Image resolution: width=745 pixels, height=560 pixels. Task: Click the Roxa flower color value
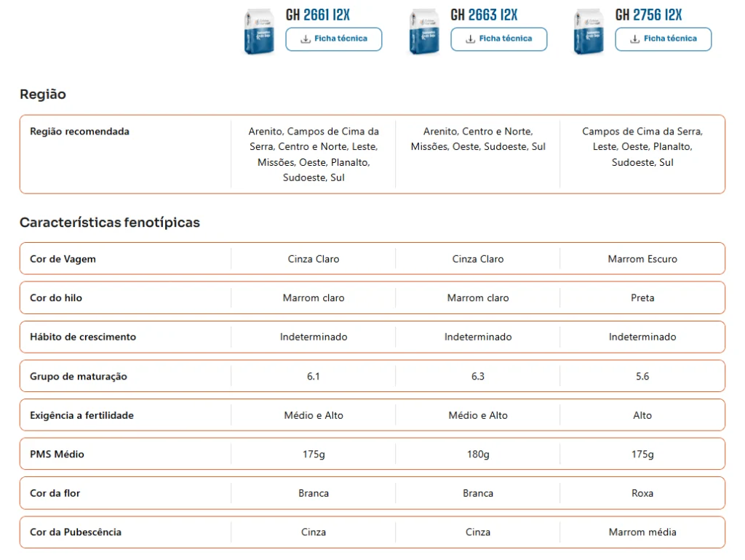[642, 493]
